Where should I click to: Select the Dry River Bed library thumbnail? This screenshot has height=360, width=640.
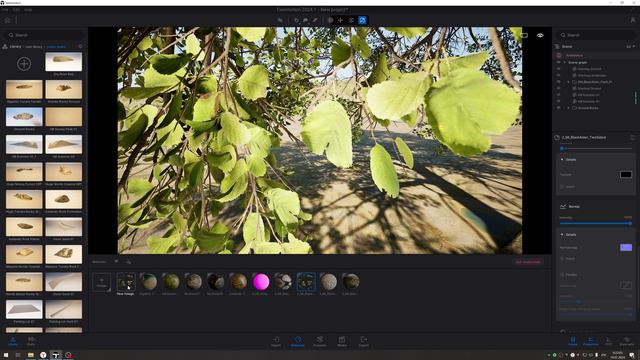coord(64,62)
